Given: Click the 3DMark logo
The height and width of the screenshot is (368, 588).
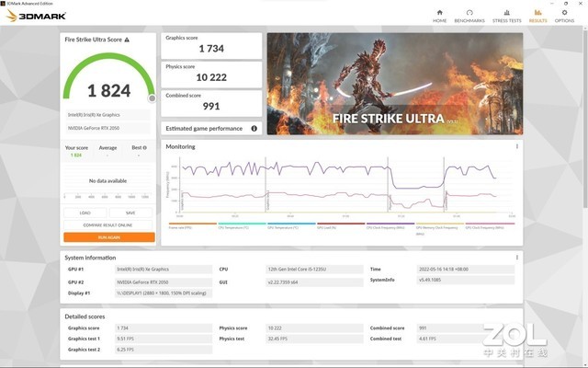Looking at the screenshot, I should point(37,17).
